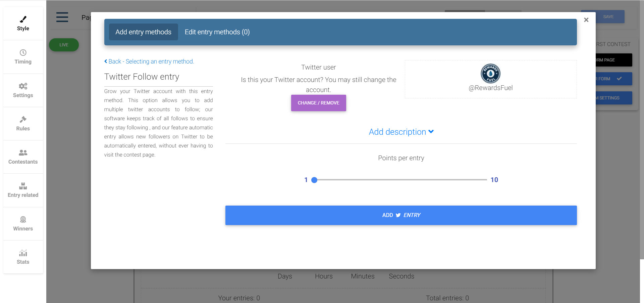Click the Save button behind the dialog
644x303 pixels.
coord(608,16)
